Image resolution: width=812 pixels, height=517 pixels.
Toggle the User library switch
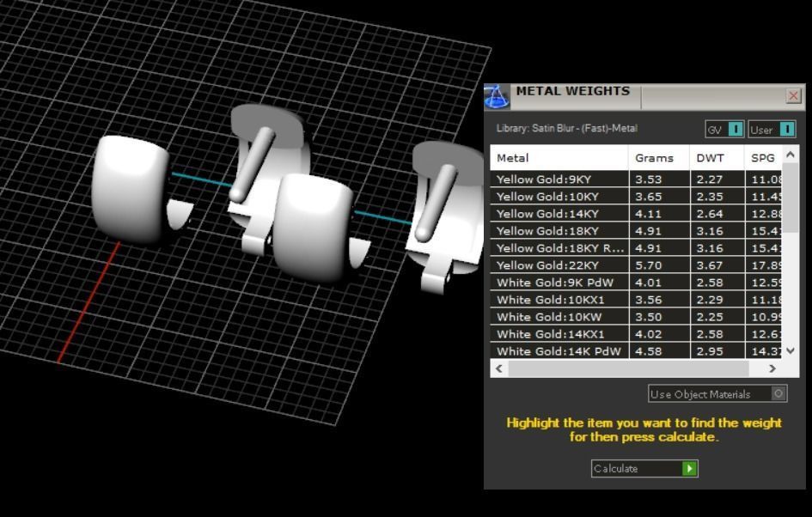tap(772, 130)
